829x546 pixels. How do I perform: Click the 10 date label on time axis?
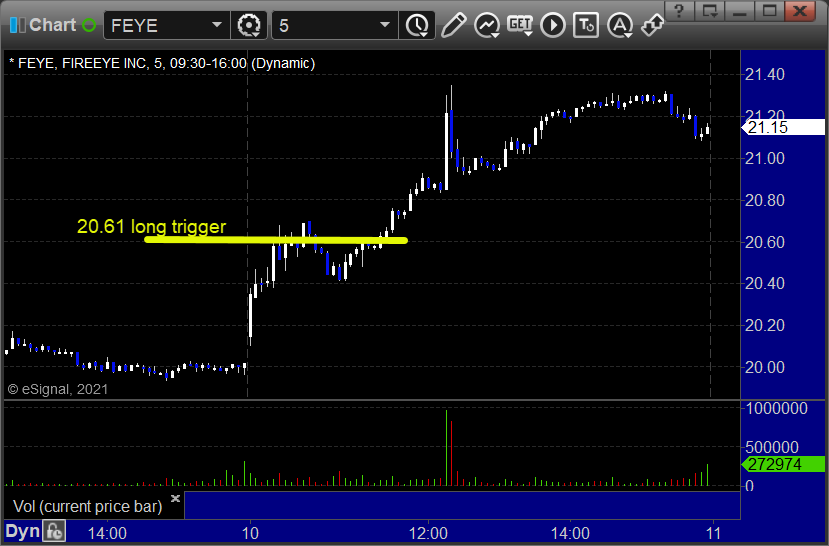(x=250, y=533)
